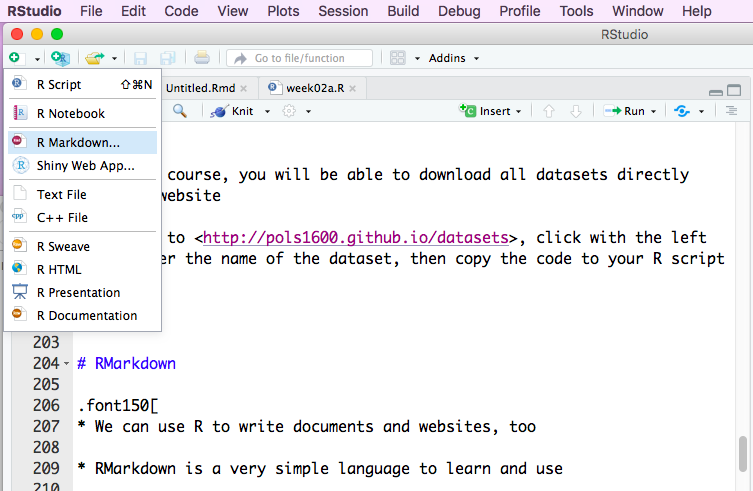
Task: Open the Session menu
Action: (343, 11)
